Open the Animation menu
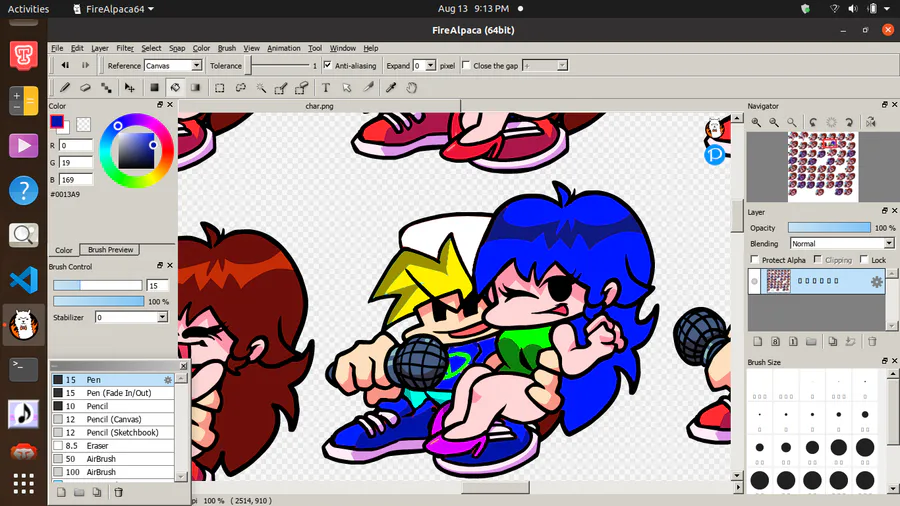900x506 pixels. [284, 48]
